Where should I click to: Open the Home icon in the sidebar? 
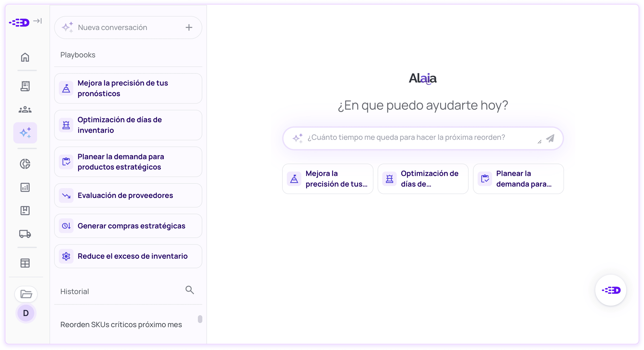pyautogui.click(x=25, y=57)
